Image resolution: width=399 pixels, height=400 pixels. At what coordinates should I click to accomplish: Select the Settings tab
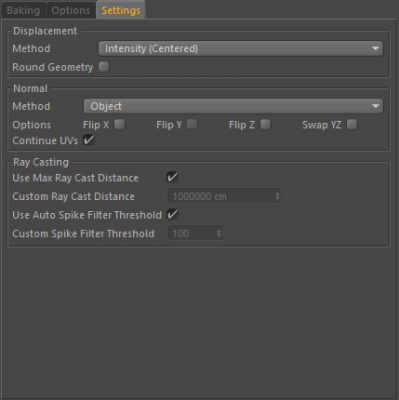click(x=121, y=10)
